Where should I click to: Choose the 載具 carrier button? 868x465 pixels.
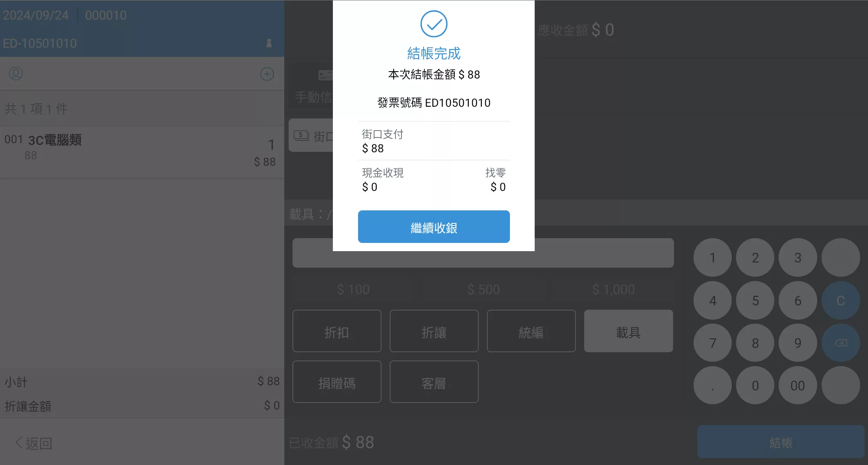pos(628,331)
